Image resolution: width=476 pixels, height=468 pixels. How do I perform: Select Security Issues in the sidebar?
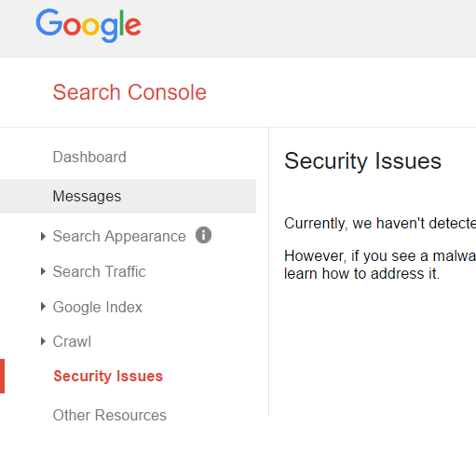(x=108, y=377)
